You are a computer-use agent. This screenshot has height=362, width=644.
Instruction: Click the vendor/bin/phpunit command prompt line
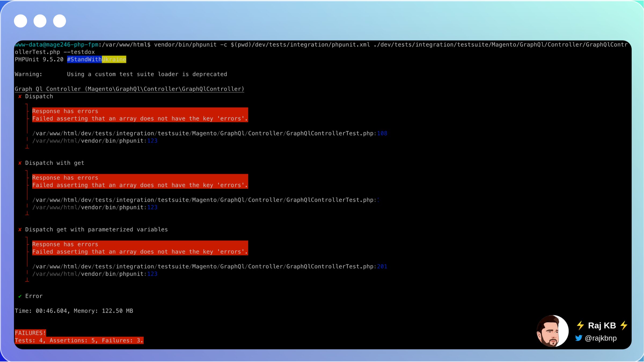tap(321, 45)
